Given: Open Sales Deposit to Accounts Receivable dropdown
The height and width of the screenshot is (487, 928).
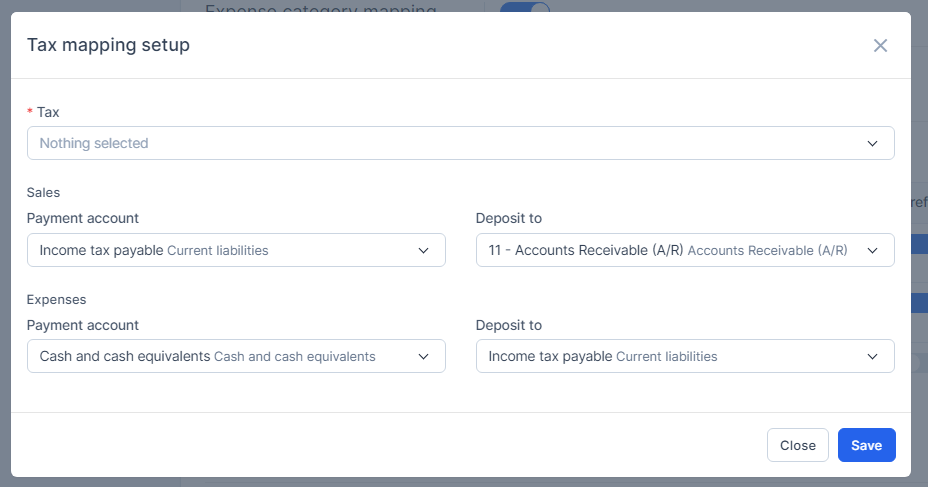Looking at the screenshot, I should point(670,250).
